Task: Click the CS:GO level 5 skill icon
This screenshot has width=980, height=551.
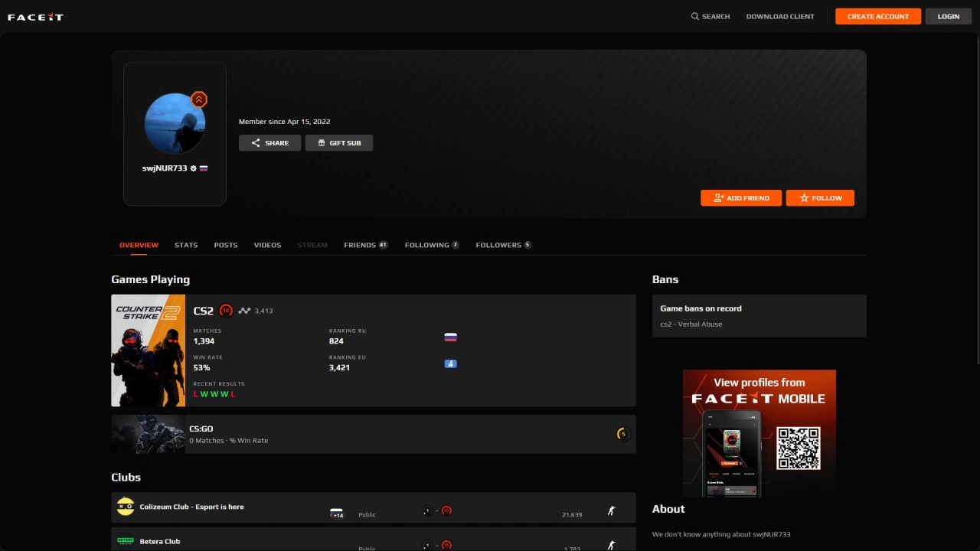Action: point(623,434)
